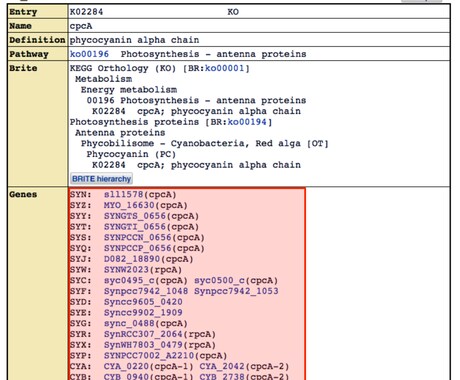460x380 pixels.
Task: Open the BR:ko00001 KEGG Orthology link
Action: [224, 68]
